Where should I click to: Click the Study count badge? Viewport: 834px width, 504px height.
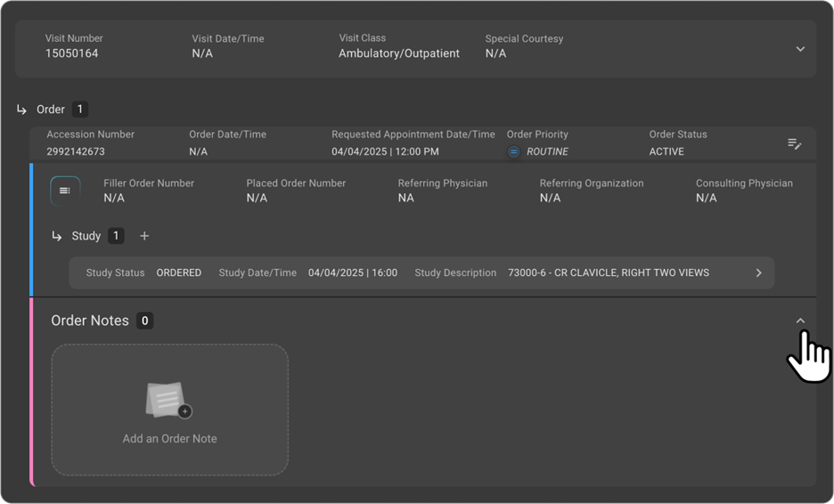click(115, 236)
